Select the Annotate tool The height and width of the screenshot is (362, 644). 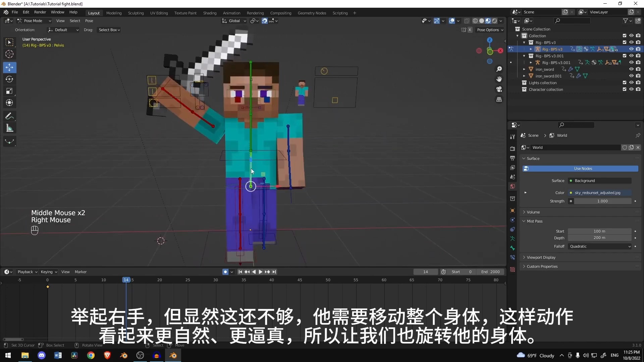[x=9, y=116]
